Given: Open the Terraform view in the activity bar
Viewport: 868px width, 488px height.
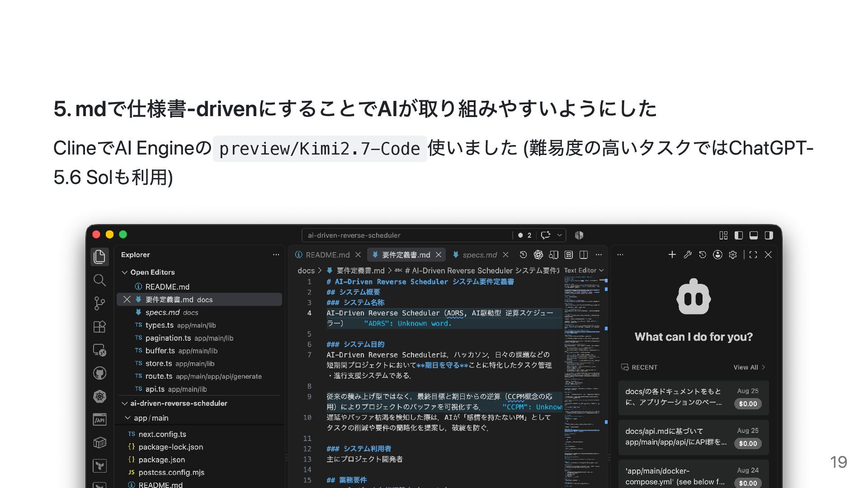Looking at the screenshot, I should (x=99, y=466).
